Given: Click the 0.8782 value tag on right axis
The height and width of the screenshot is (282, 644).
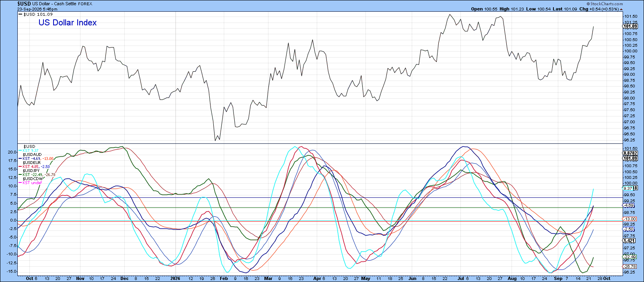Looking at the screenshot, I should 630,153.
